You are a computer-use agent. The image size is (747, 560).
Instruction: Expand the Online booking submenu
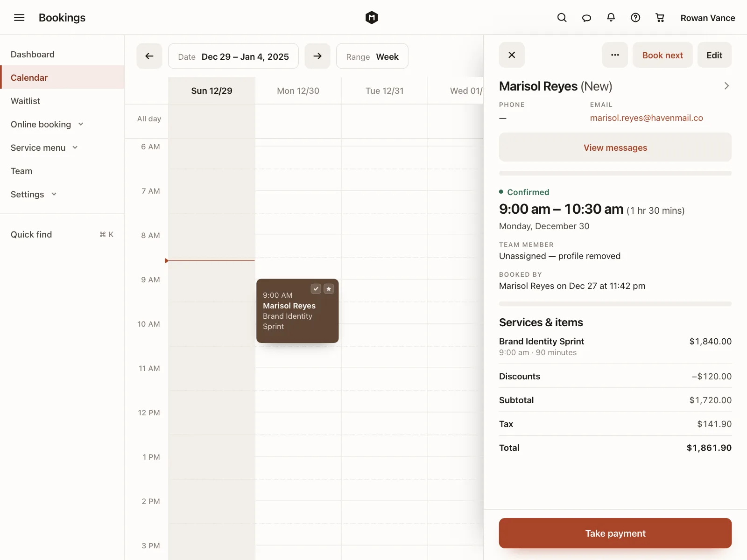(x=81, y=124)
